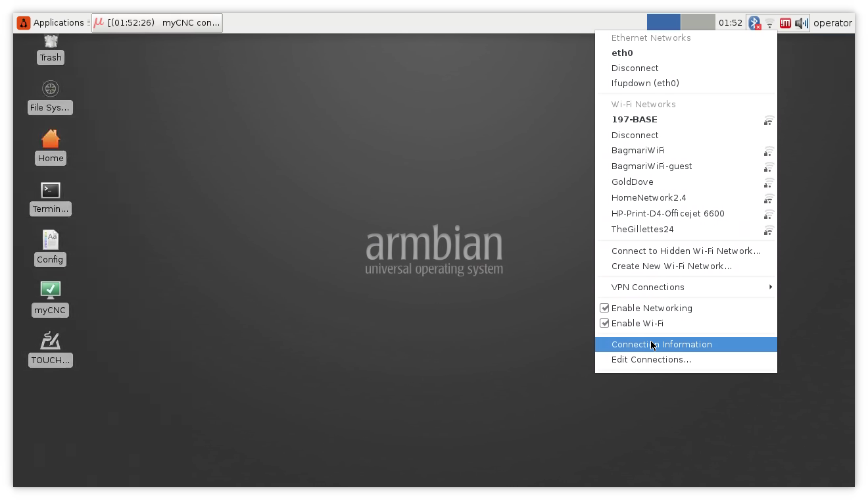
Task: Select Connection Information menu entry
Action: 662,344
